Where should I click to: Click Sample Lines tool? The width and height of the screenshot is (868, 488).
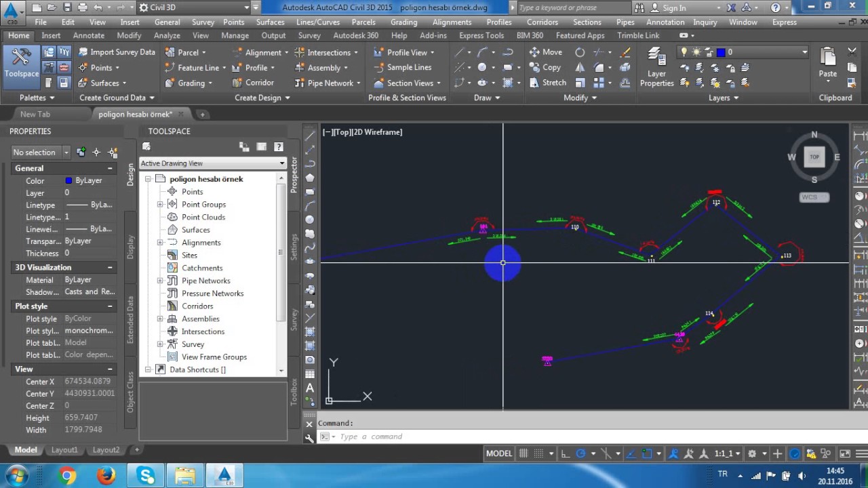coord(402,68)
